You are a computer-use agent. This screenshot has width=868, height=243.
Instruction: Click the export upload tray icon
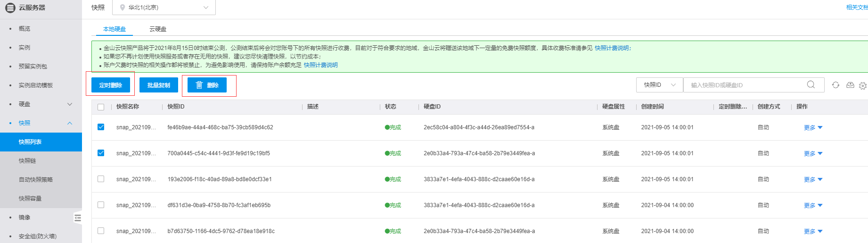pos(850,85)
